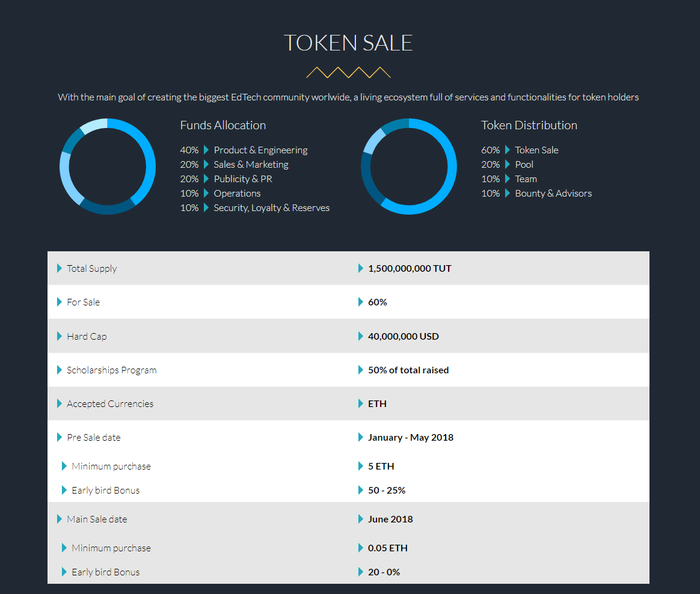Click the arrow icon beside Publicity & PR
Viewport: 700px width, 594px height.
coord(206,179)
